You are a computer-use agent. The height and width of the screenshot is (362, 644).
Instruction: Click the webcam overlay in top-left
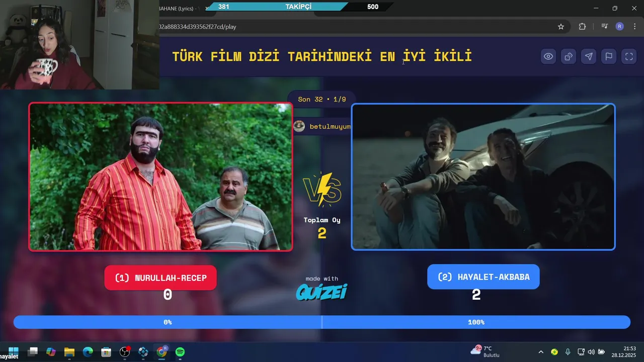point(79,45)
